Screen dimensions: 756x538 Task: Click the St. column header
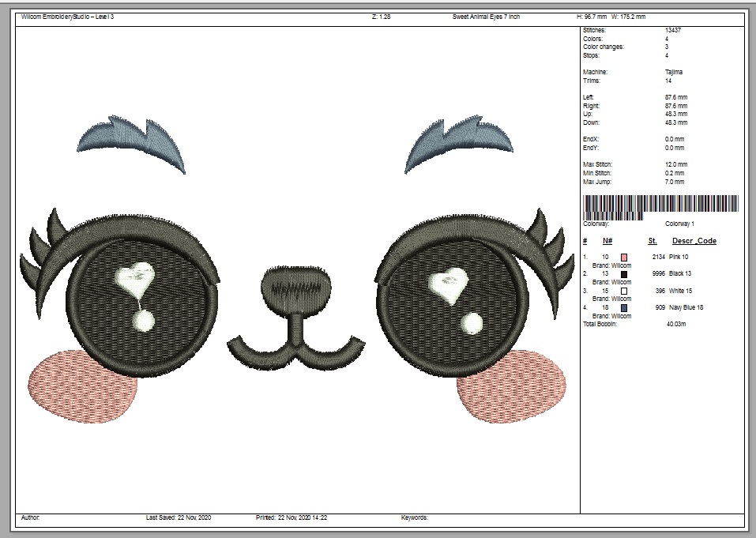pos(653,241)
